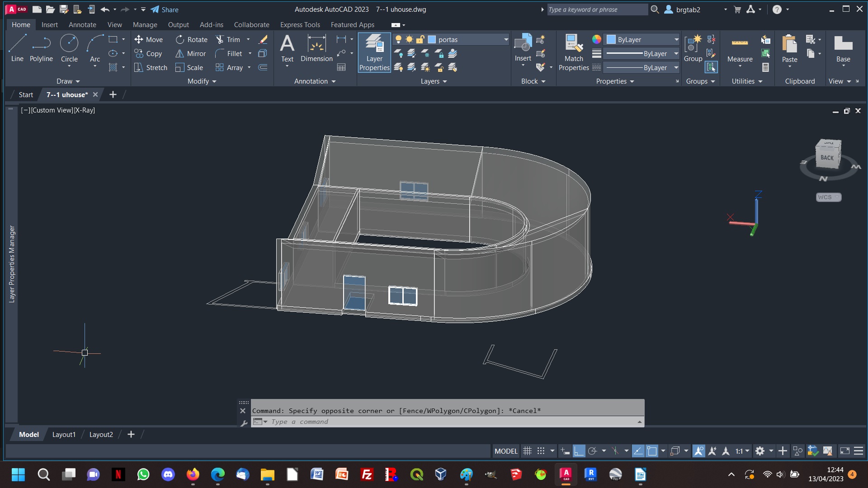Select the Measure utility
Image resolution: width=868 pixels, height=488 pixels.
click(740, 48)
